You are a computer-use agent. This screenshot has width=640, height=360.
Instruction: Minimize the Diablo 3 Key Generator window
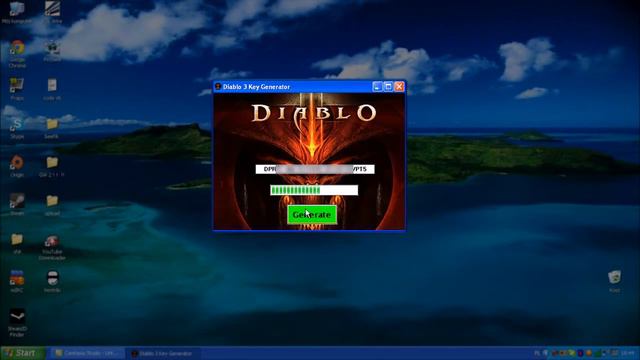377,87
